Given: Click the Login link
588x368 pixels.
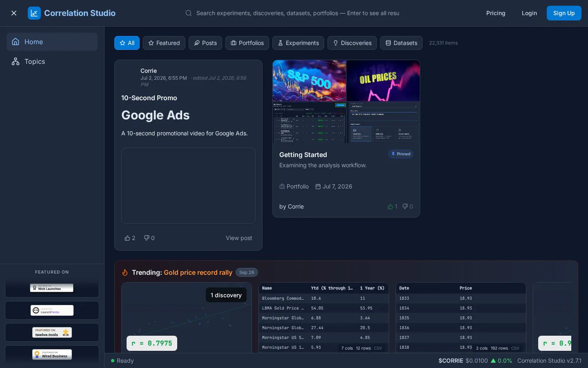Looking at the screenshot, I should 529,13.
